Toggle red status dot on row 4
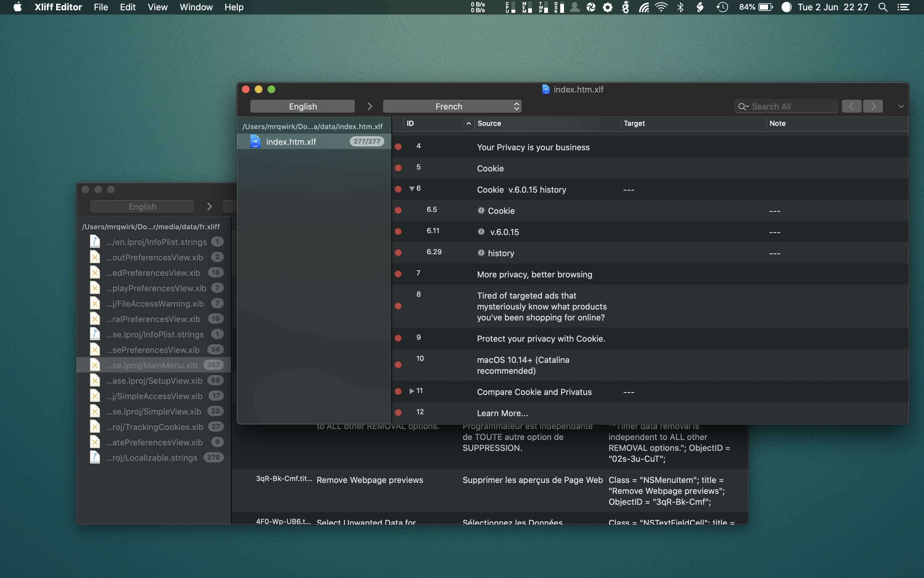 pos(398,147)
